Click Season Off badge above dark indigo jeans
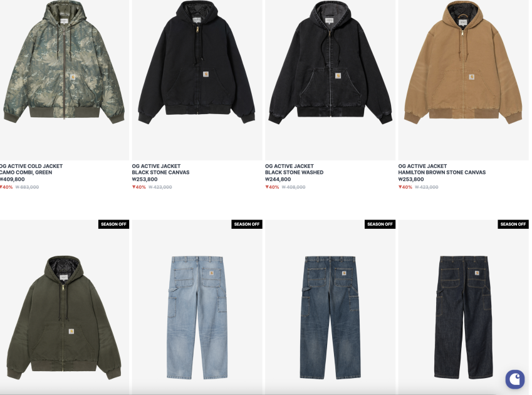 pos(513,224)
